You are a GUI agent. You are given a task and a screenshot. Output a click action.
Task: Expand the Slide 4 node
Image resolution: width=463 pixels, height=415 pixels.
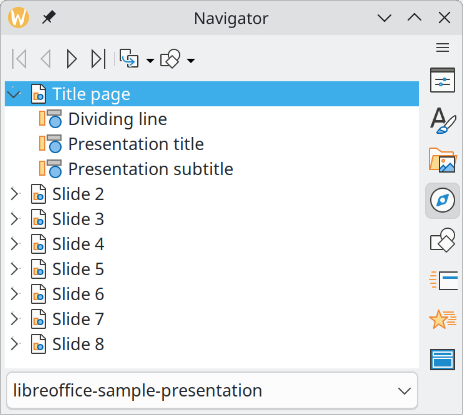[14, 244]
